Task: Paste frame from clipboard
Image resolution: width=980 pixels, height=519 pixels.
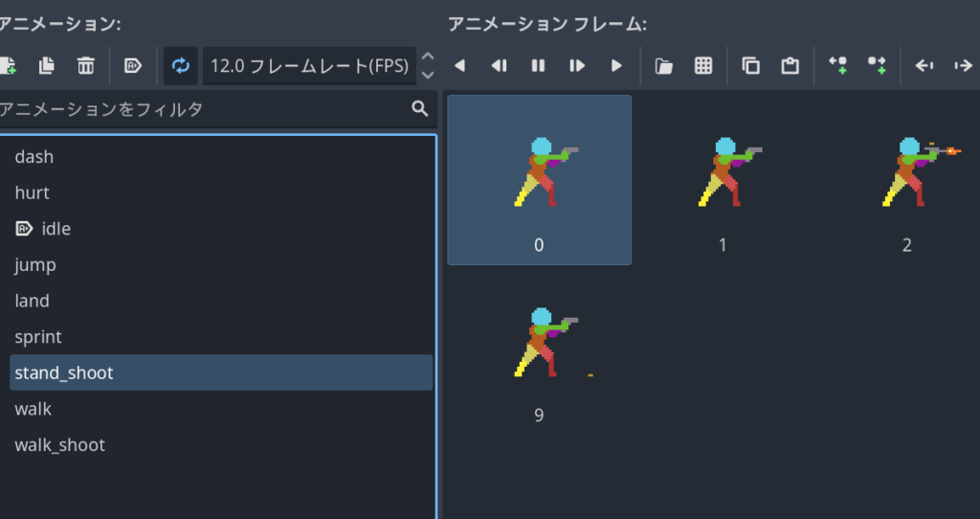Action: tap(790, 66)
